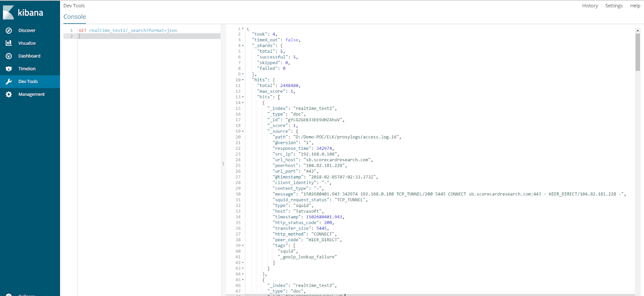Click the Visualize bar chart icon
Screen dimensions: 644x296
tap(9, 43)
